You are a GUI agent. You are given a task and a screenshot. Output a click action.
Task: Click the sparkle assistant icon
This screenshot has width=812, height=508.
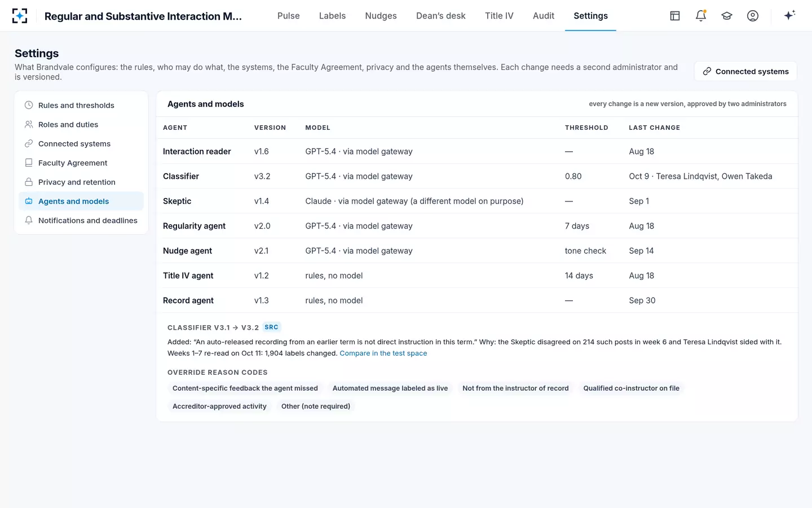[x=789, y=15]
